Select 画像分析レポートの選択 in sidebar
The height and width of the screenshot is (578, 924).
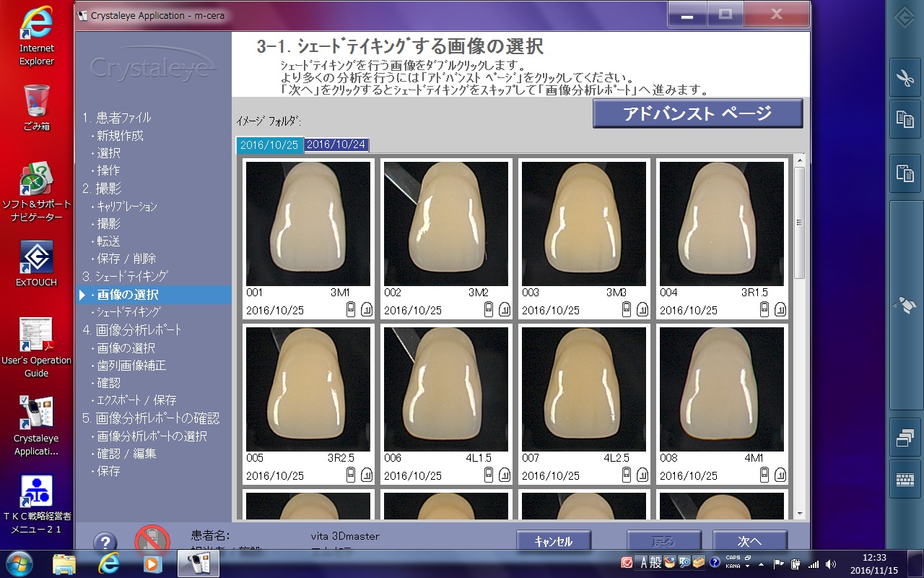click(152, 436)
